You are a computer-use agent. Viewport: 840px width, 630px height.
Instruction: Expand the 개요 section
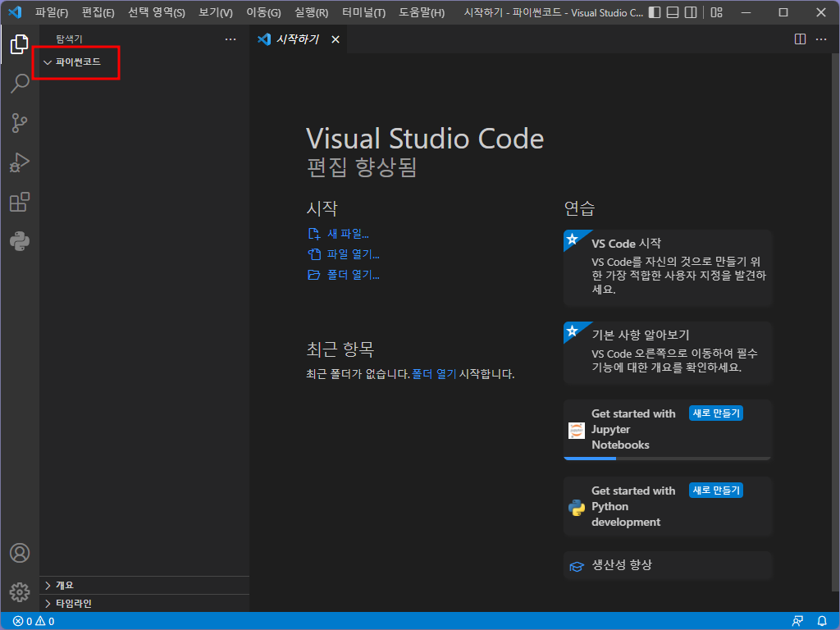(x=144, y=585)
